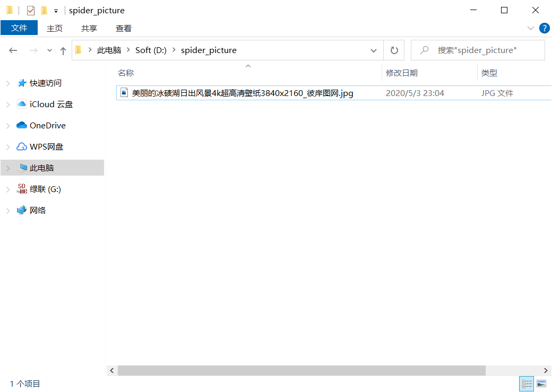
Task: Click 此电脑 in the address bar breadcrumb
Action: pos(110,50)
